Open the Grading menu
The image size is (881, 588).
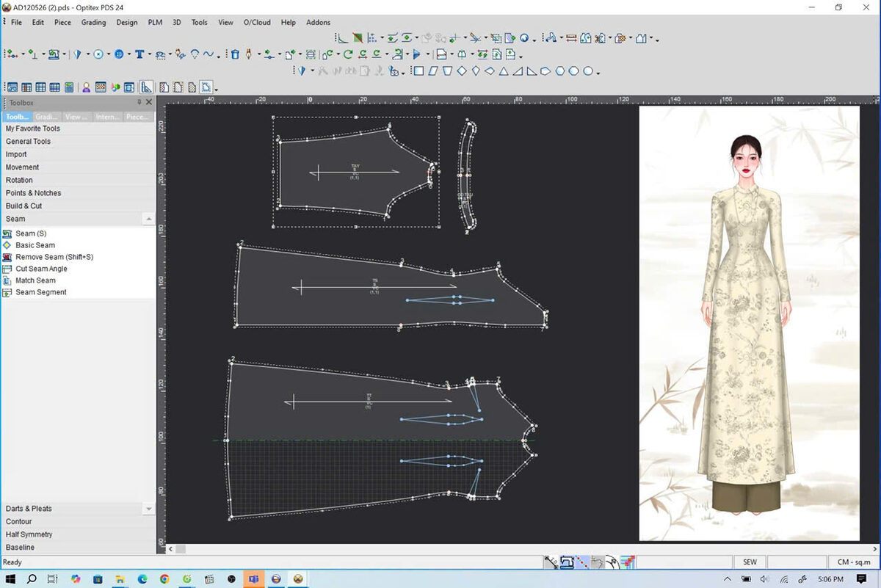(93, 22)
